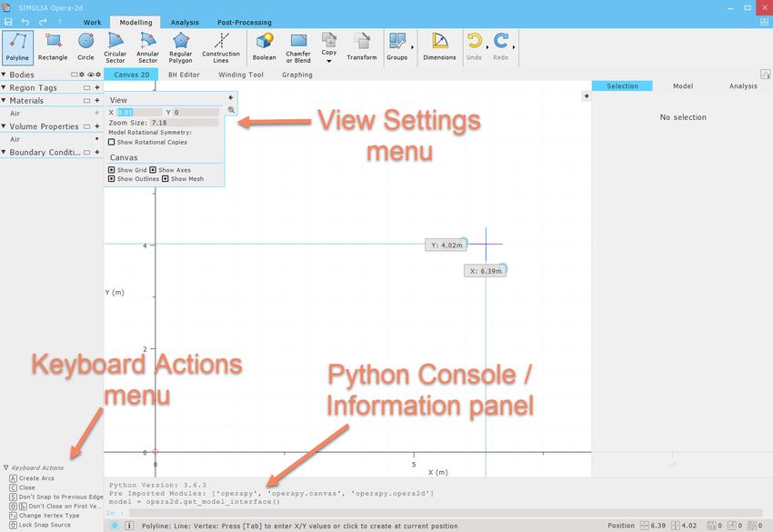Viewport: 773px width, 532px height.
Task: Click the blue snap icon in status bar
Action: [115, 526]
